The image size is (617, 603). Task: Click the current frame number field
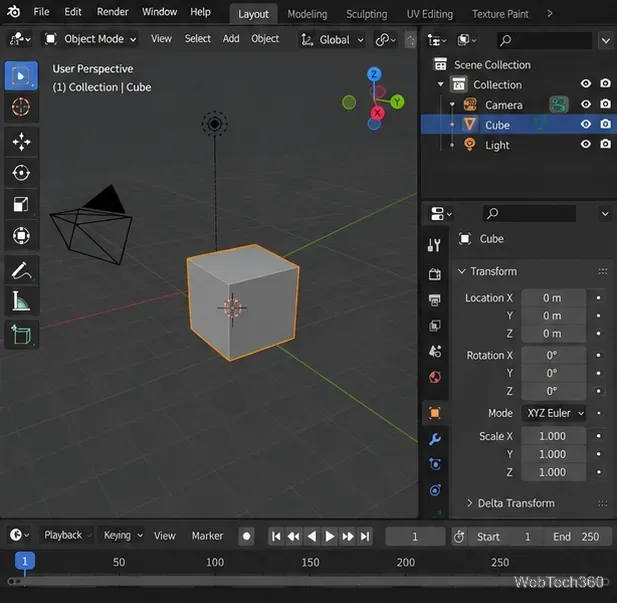point(415,536)
